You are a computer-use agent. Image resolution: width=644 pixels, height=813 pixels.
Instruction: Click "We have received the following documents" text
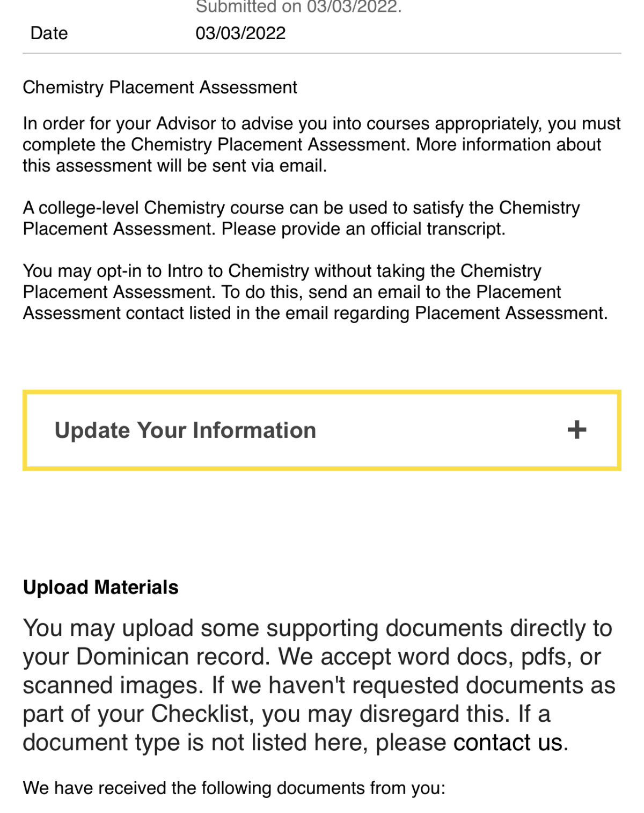click(x=234, y=788)
